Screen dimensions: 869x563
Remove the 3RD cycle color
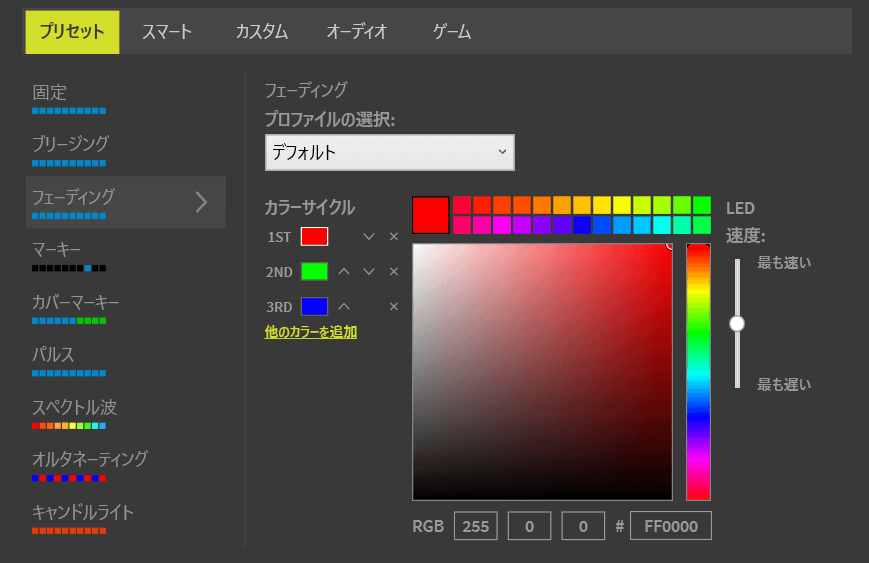pos(393,306)
